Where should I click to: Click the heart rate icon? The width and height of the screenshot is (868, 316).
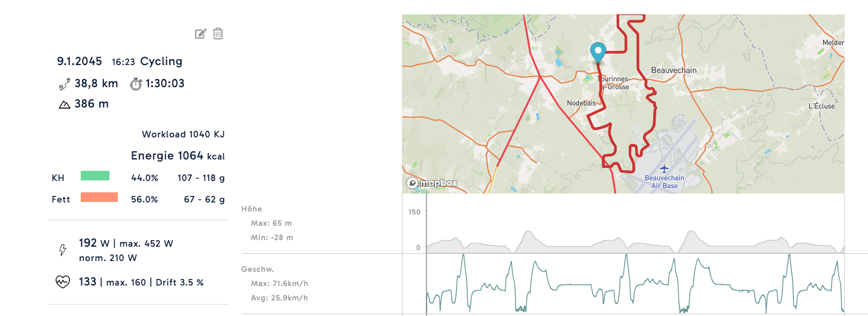point(63,282)
